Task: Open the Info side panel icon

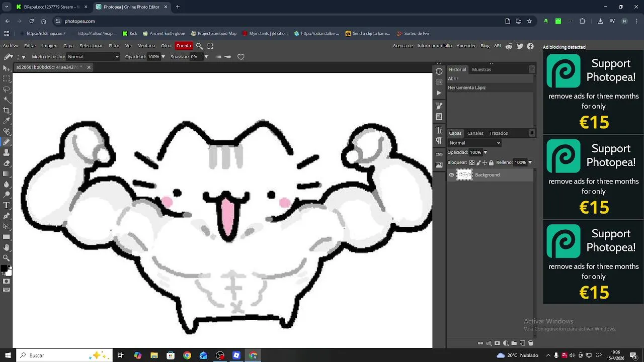Action: (439, 71)
